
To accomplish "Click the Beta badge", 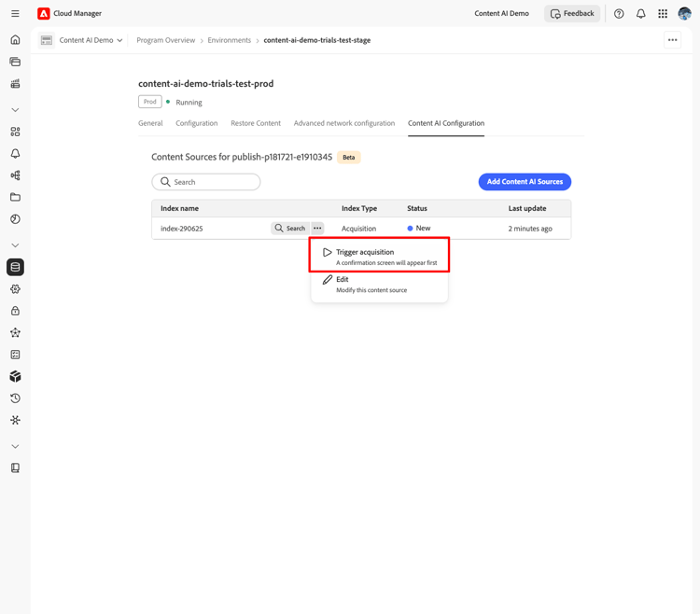I will point(349,157).
